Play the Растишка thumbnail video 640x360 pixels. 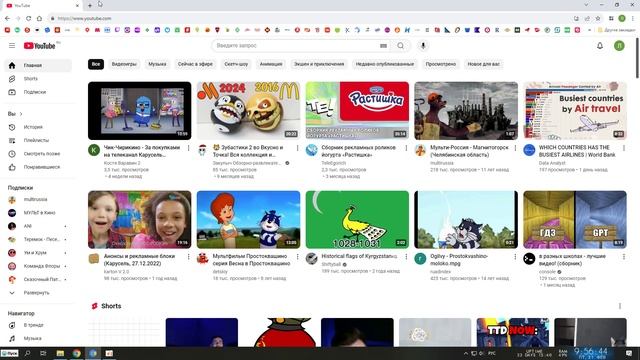coord(357,111)
